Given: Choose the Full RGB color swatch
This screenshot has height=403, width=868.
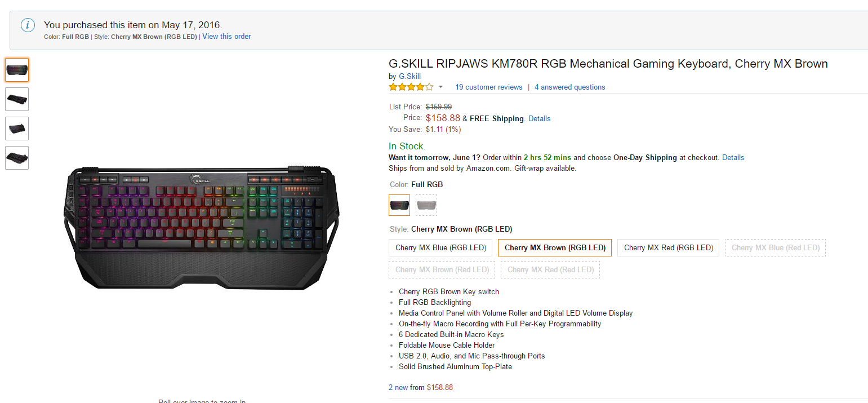Looking at the screenshot, I should [399, 205].
